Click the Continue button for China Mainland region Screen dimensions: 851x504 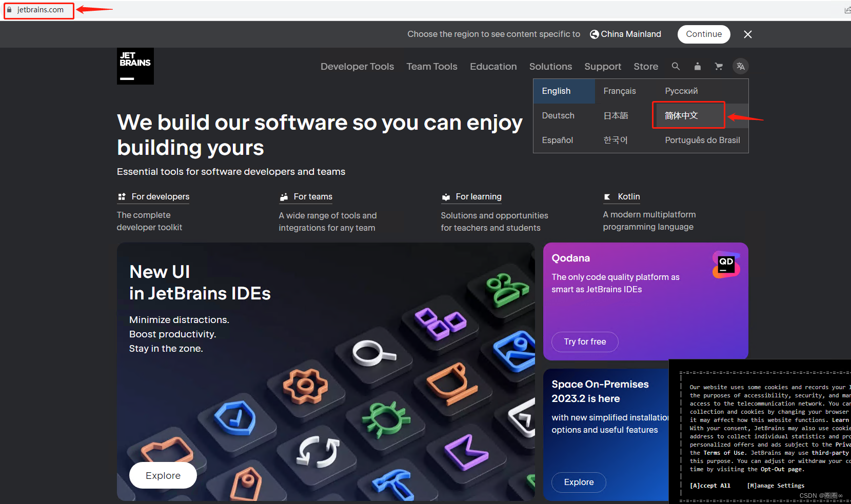(704, 34)
